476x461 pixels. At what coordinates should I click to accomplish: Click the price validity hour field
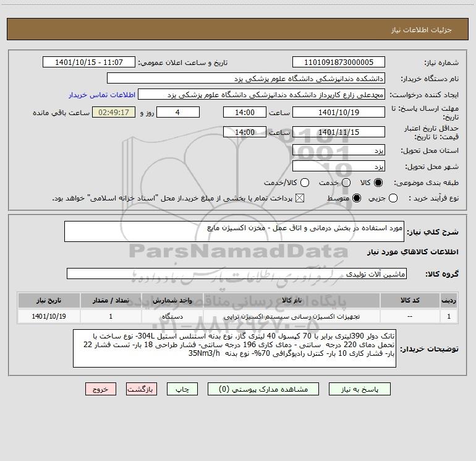click(245, 132)
